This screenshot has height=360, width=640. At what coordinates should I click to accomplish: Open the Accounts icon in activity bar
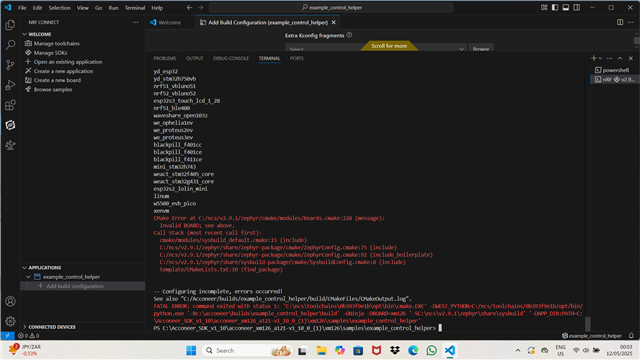pos(10,301)
